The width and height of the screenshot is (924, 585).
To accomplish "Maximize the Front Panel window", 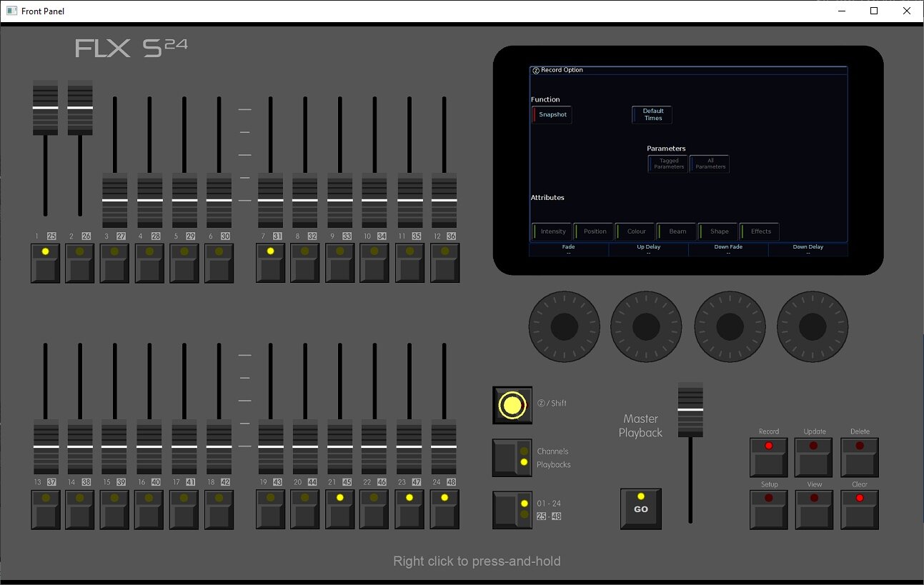I will coord(873,11).
